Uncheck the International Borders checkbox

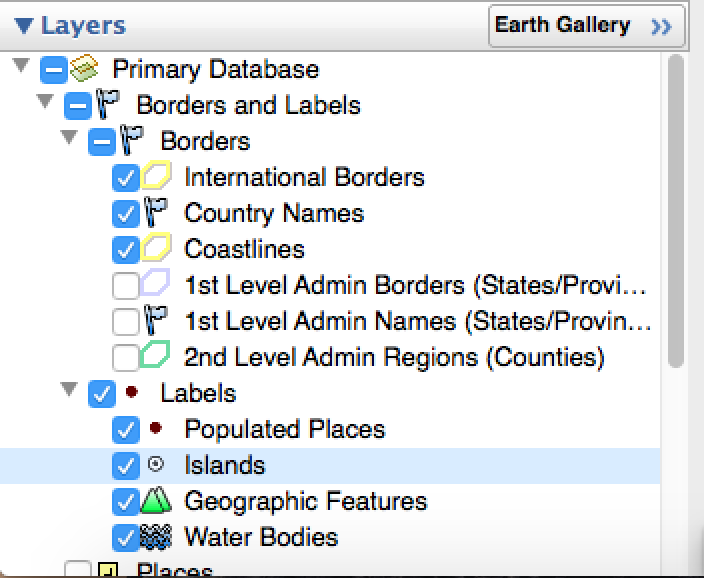click(126, 178)
